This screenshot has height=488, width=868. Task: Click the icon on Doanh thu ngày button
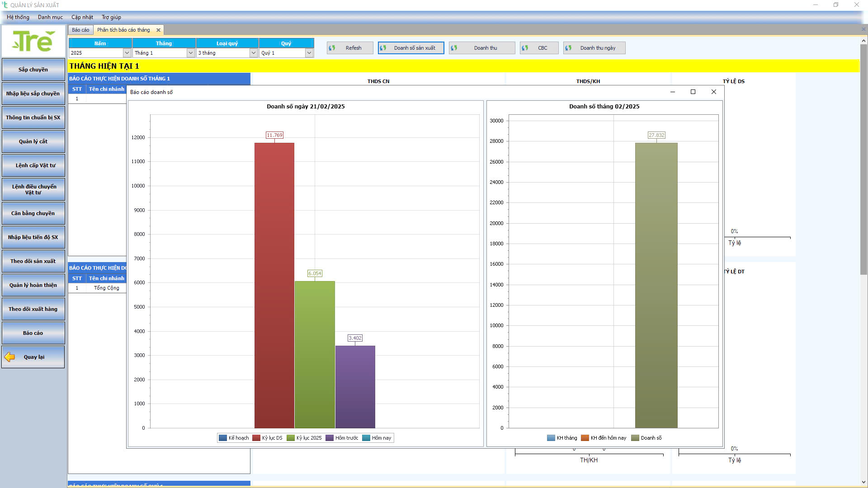click(x=568, y=48)
